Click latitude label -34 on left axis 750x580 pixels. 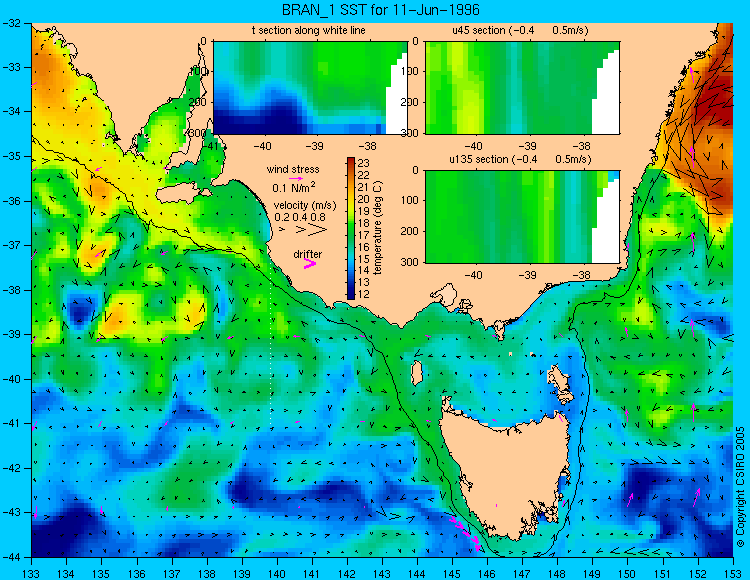point(11,111)
